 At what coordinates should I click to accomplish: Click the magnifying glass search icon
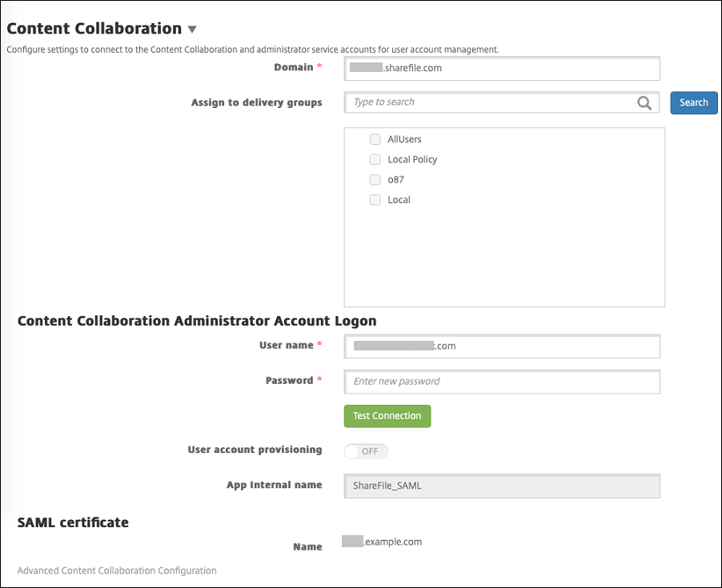pos(644,102)
